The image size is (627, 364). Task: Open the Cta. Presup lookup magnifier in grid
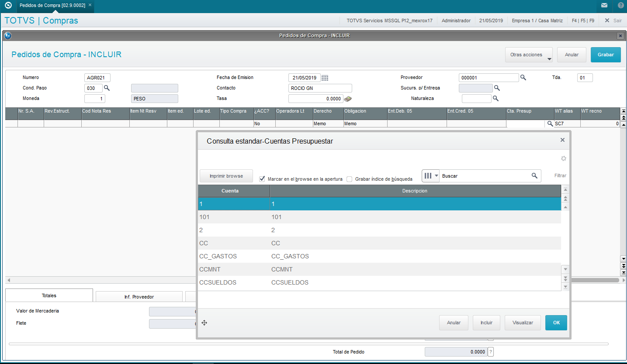coord(550,124)
